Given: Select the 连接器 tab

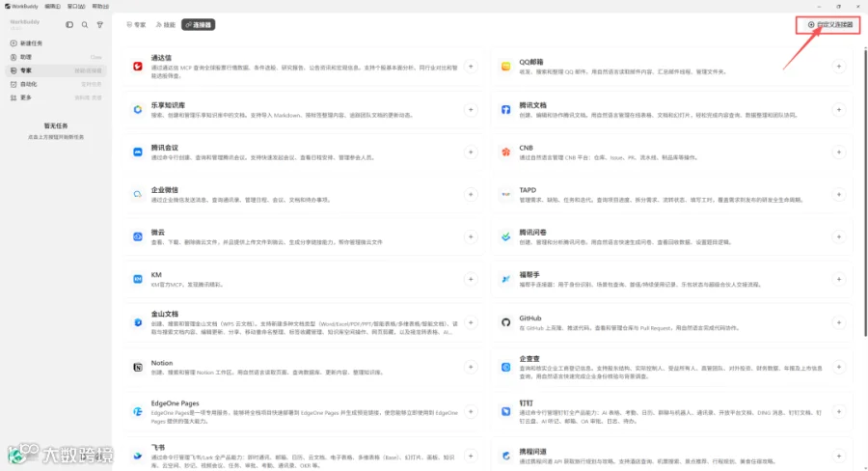Looking at the screenshot, I should click(x=198, y=25).
